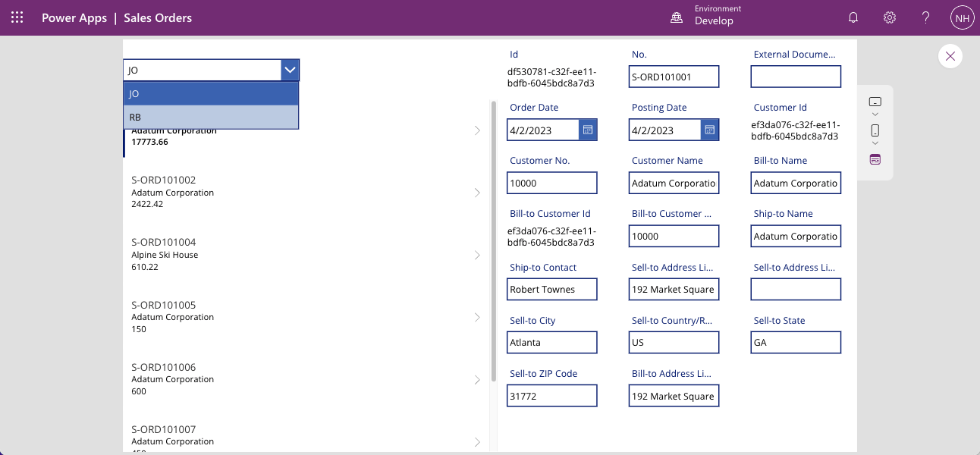The image size is (980, 455).
Task: Choose JO from the dropdown list
Action: tap(211, 94)
